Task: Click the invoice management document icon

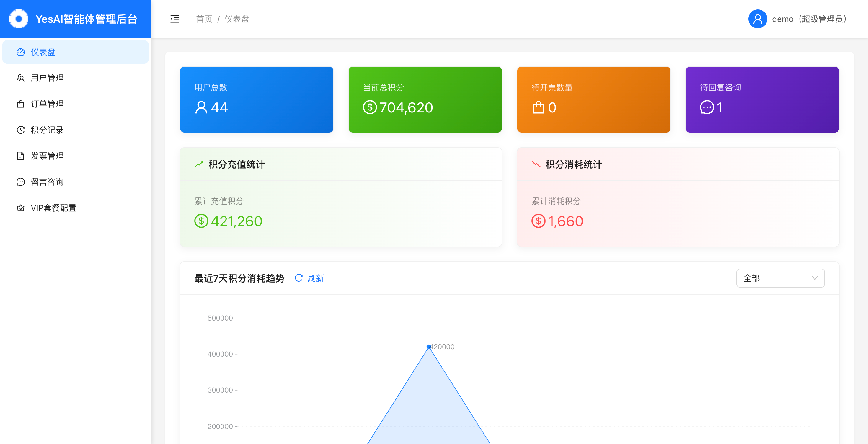Action: 21,156
